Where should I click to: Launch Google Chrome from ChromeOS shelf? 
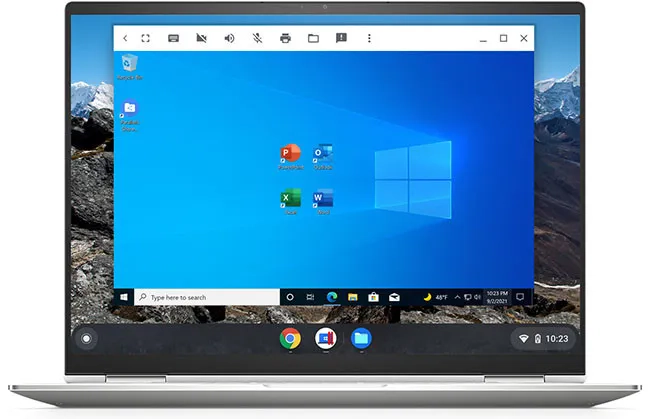(290, 339)
